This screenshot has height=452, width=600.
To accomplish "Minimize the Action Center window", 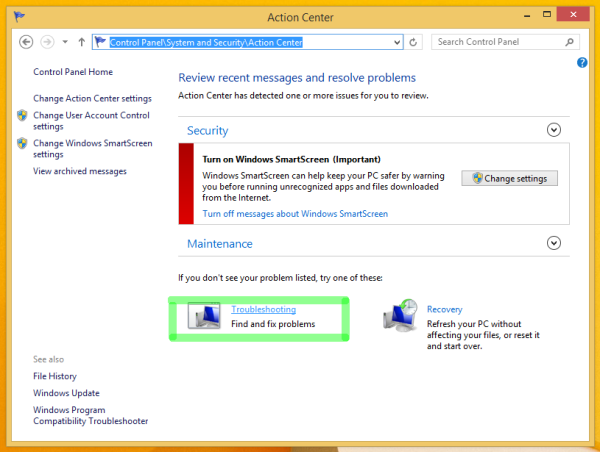I will point(527,15).
